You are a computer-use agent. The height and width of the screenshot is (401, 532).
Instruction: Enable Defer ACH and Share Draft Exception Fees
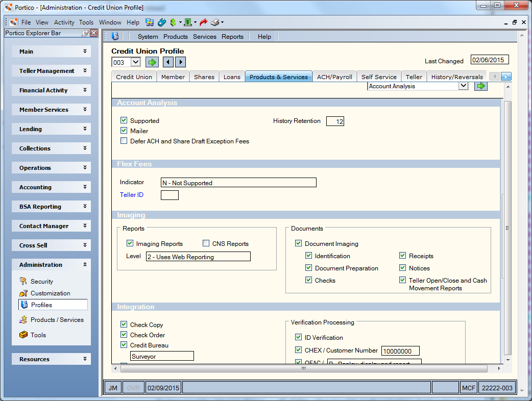pyautogui.click(x=124, y=141)
